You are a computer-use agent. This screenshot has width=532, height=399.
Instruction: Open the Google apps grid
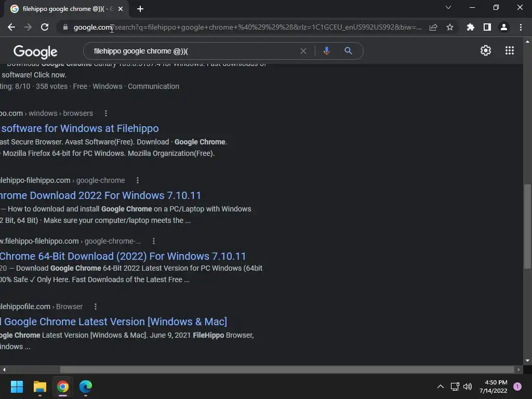pos(510,50)
